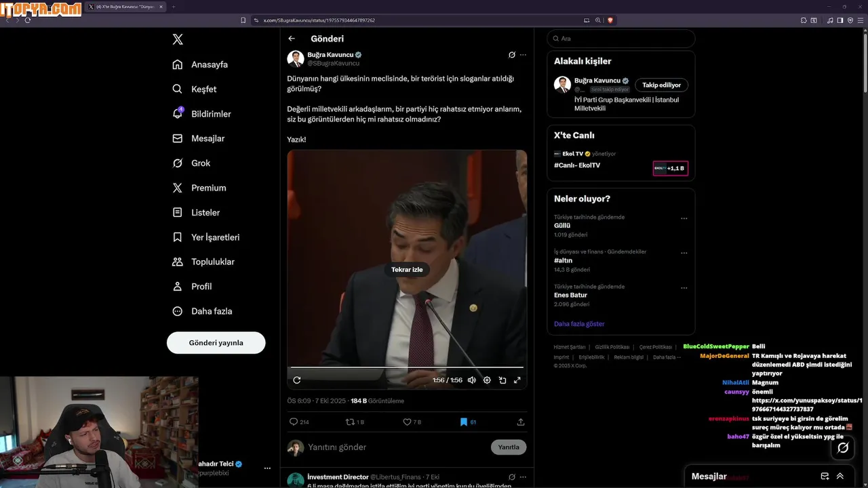Click the zoom icon in address bar
868x488 pixels.
click(x=597, y=20)
